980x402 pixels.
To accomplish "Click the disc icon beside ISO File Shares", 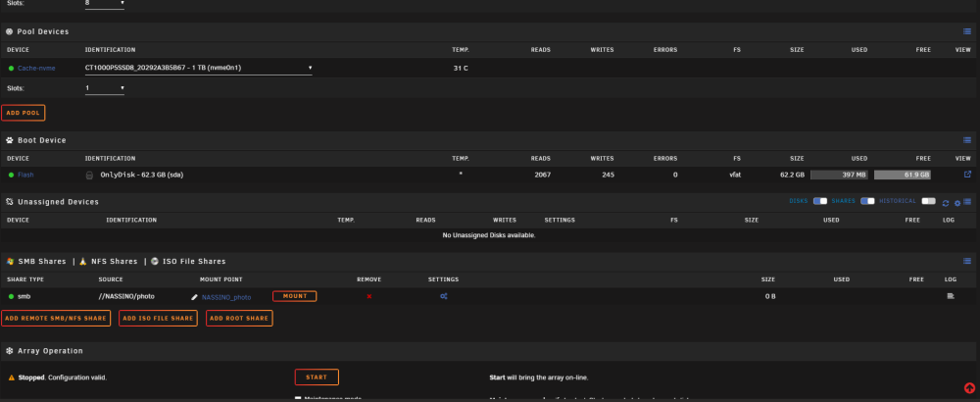I will (155, 262).
